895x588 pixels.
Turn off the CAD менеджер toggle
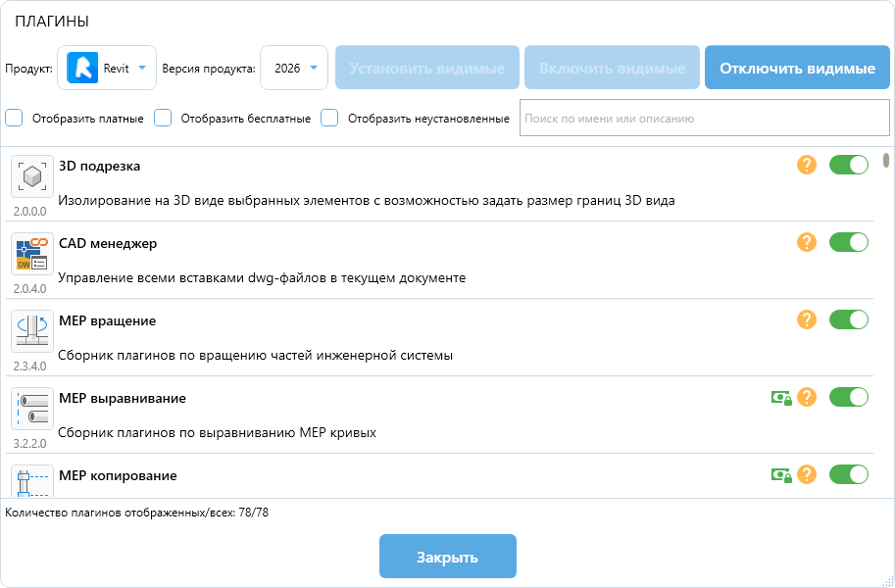848,242
